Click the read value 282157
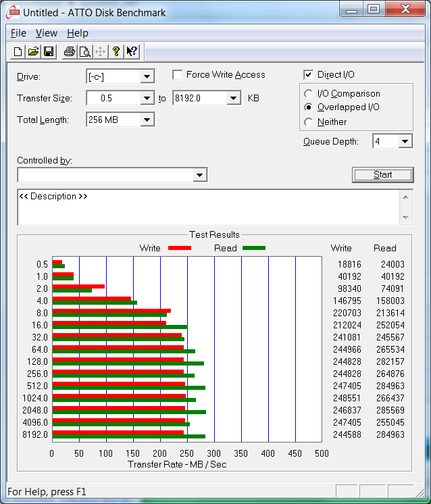This screenshot has height=504, width=431. pyautogui.click(x=390, y=361)
